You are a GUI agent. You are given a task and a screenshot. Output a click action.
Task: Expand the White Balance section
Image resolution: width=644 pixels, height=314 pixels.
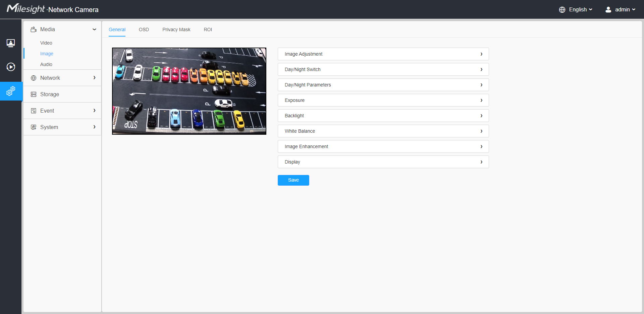[383, 131]
